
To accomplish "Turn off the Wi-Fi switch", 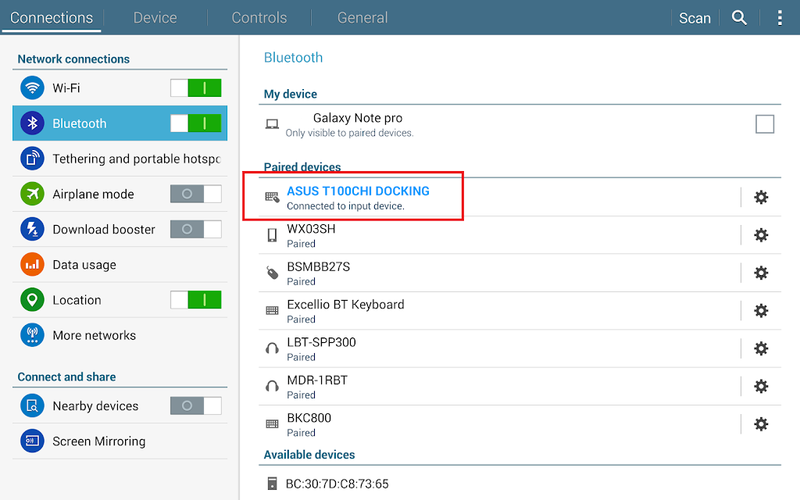I will click(196, 88).
